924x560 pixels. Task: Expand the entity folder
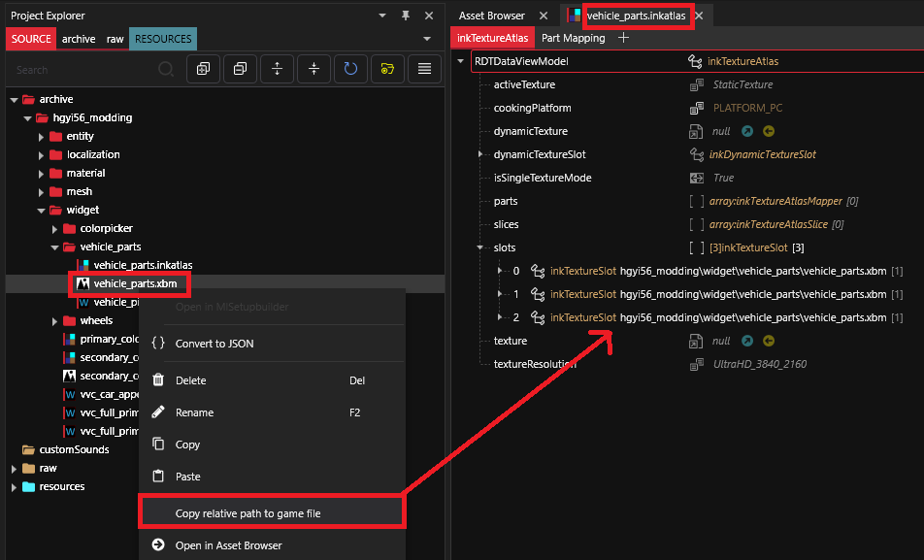pyautogui.click(x=42, y=137)
